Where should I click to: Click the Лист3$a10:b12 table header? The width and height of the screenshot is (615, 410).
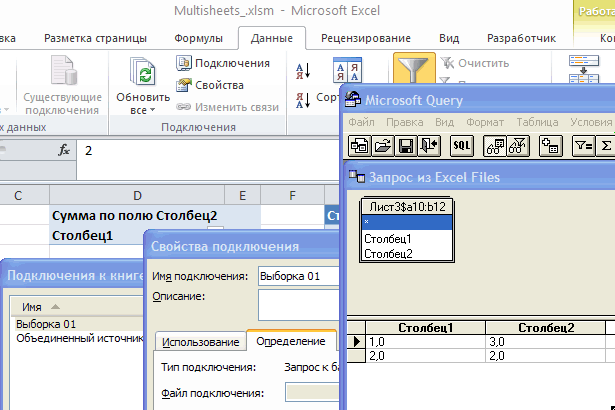407,206
